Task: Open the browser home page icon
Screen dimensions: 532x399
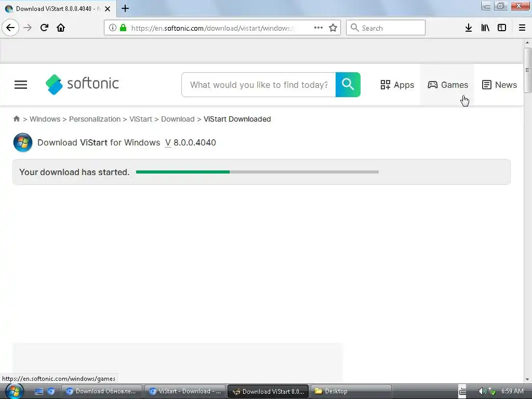Action: (61, 28)
